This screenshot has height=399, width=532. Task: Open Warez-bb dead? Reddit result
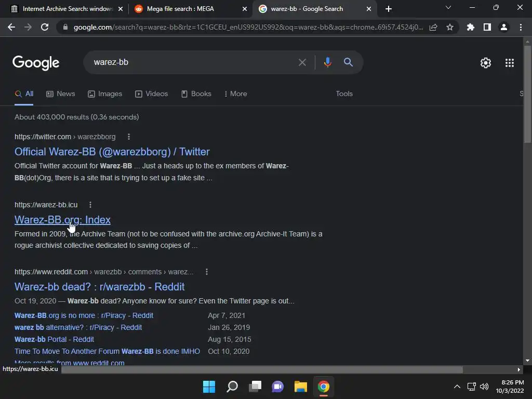click(99, 287)
